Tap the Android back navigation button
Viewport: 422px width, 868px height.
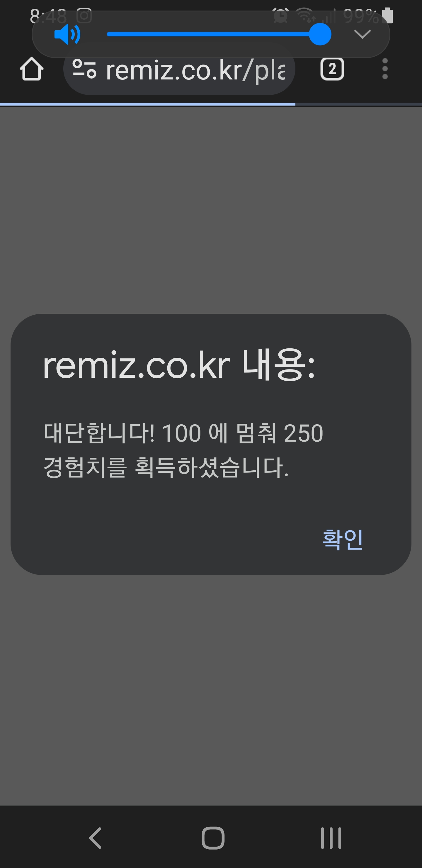[x=95, y=838]
